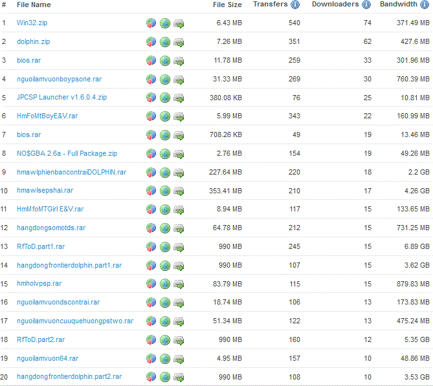
Task: Open the nguoilamvuoncuuquehuongpstwo.rar link
Action: click(x=75, y=321)
